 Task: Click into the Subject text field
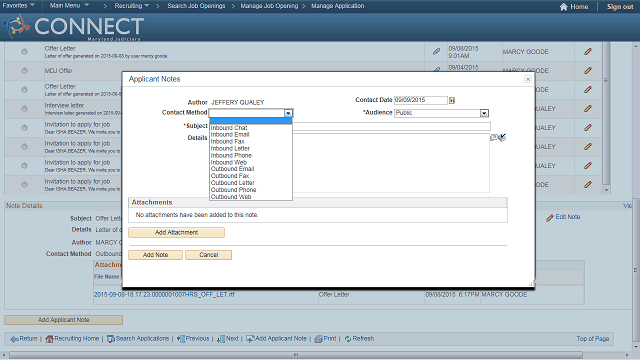[391, 126]
